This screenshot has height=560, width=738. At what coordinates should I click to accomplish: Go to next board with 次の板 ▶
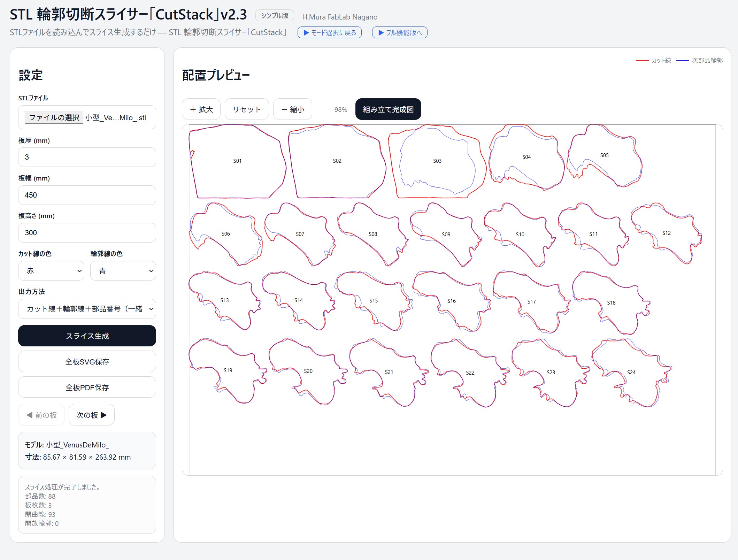click(x=91, y=415)
